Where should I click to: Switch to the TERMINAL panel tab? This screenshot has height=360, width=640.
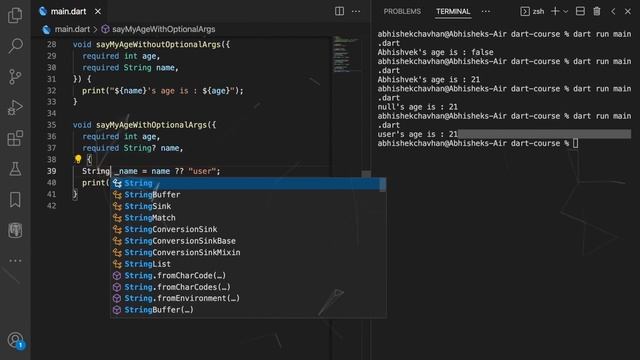453,11
